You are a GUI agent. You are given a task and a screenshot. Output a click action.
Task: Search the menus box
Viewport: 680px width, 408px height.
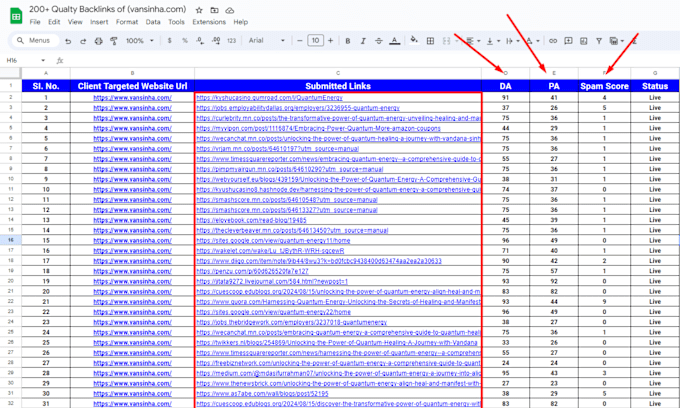34,40
